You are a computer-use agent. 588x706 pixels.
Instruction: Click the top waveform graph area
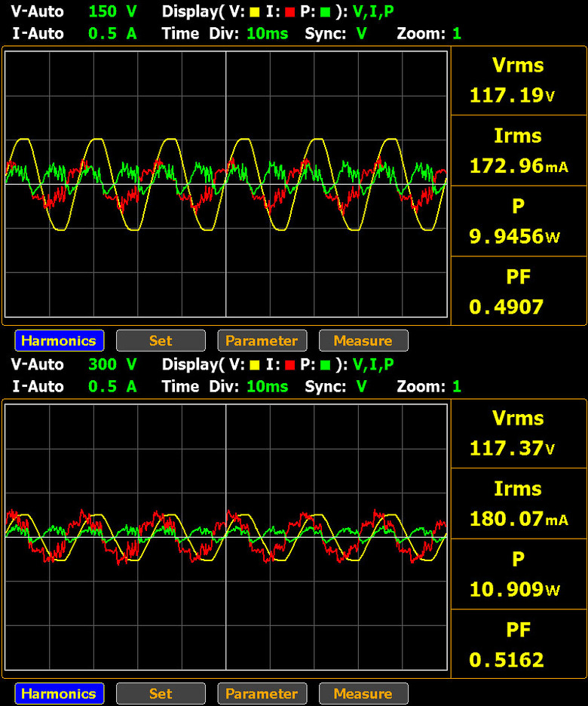[x=226, y=184]
